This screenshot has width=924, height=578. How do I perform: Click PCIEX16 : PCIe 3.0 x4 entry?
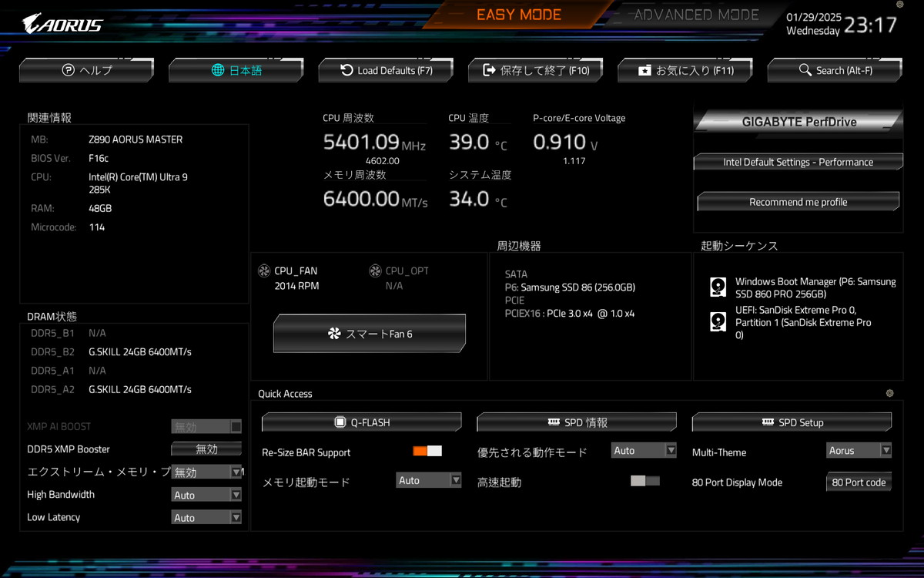570,314
